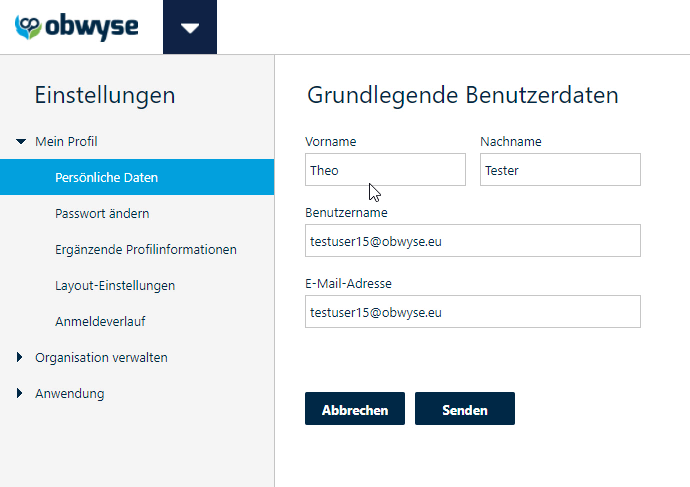This screenshot has height=487, width=690.
Task: Select the Organisation verwalten label
Action: click(101, 358)
